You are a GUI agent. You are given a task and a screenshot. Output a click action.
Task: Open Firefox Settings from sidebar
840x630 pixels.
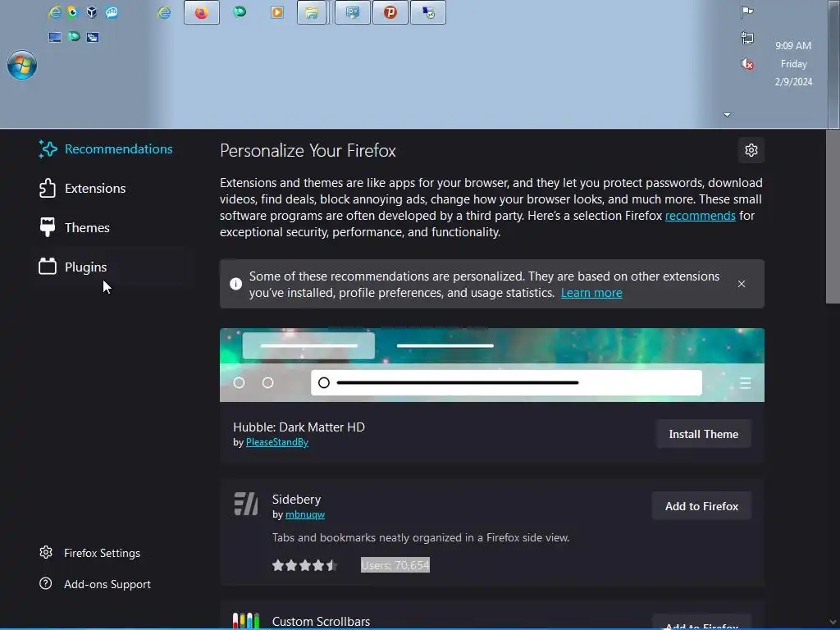pyautogui.click(x=89, y=553)
